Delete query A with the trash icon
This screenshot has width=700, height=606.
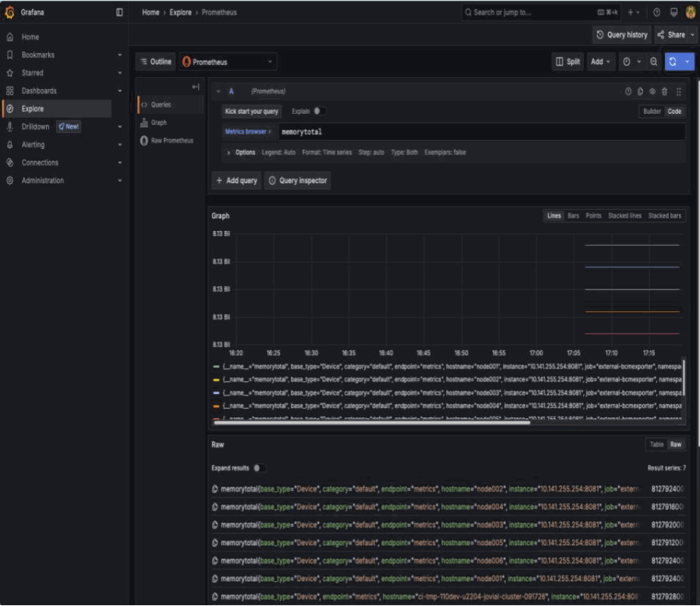664,91
